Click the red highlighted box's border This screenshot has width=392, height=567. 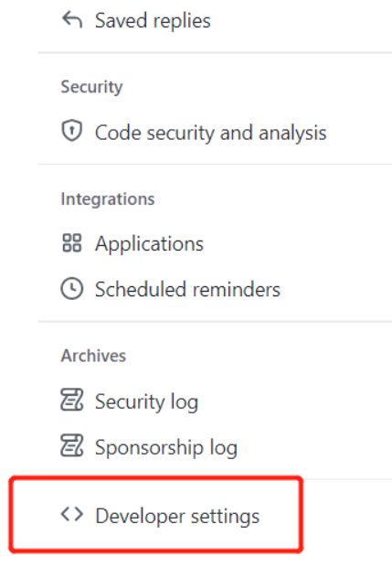pyautogui.click(x=155, y=478)
